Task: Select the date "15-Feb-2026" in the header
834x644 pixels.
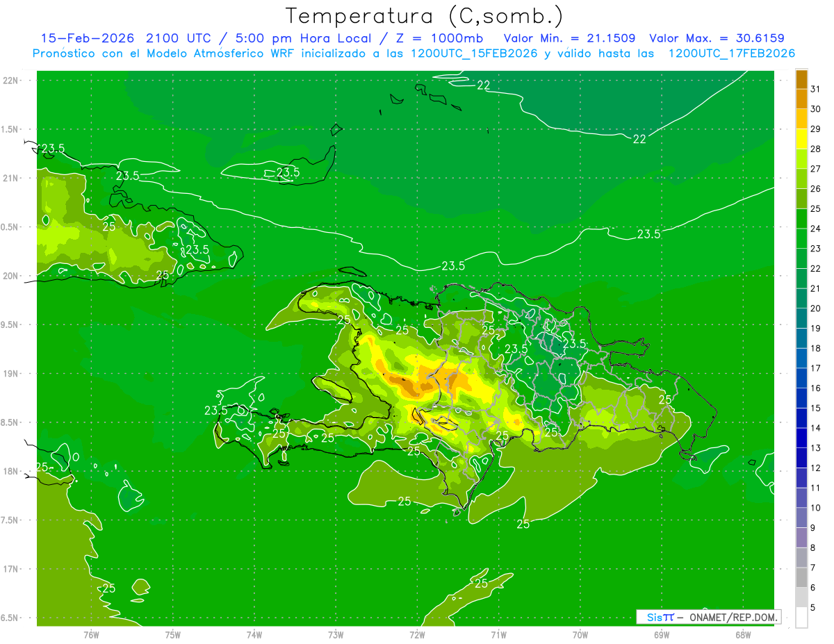Action: point(86,38)
